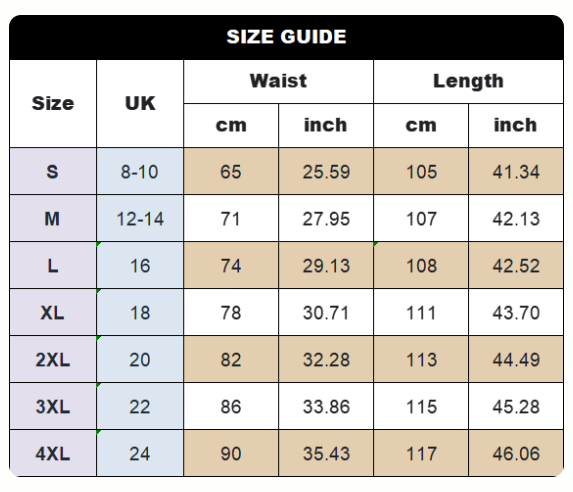Viewport: 573px width, 492px height.
Task: Click the UK 22 cell
Action: point(140,406)
